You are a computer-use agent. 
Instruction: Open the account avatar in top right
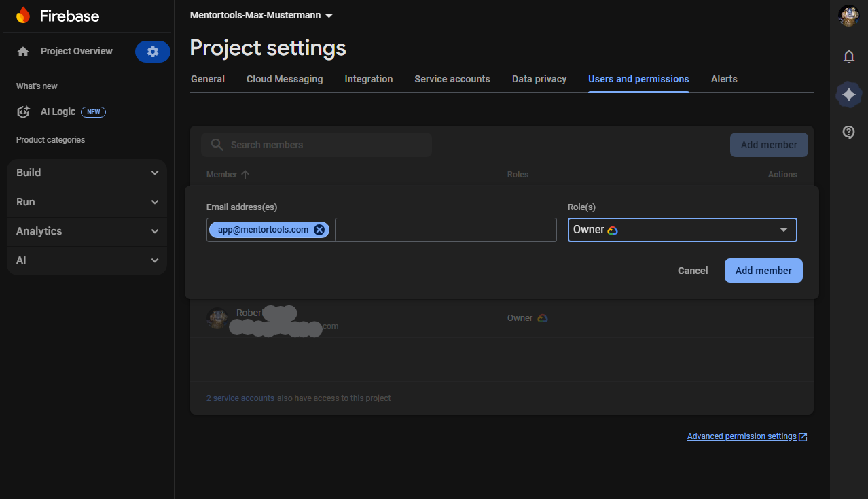click(x=849, y=16)
